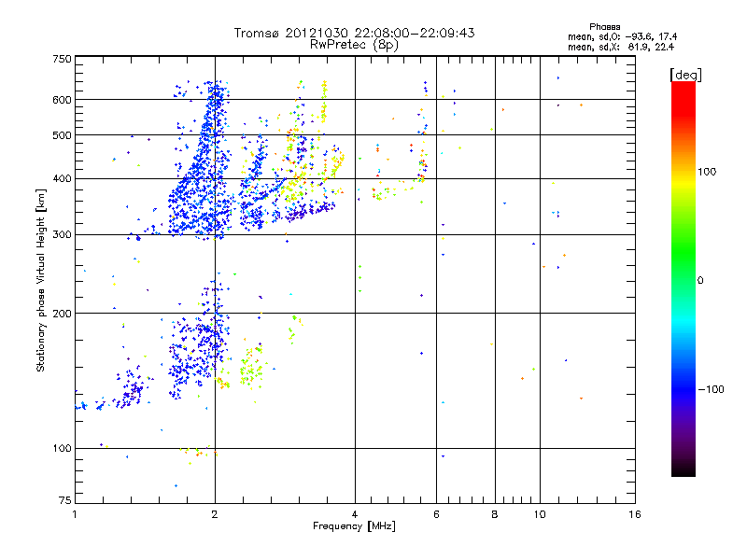The width and height of the screenshot is (747, 560).
Task: Click the x-axis tick label "2"
Action: click(215, 514)
